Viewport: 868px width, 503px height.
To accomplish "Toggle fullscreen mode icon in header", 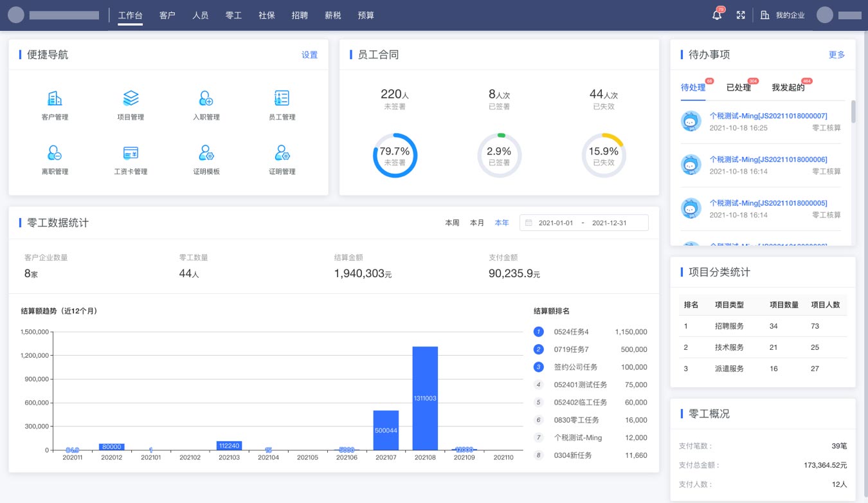I will [741, 15].
